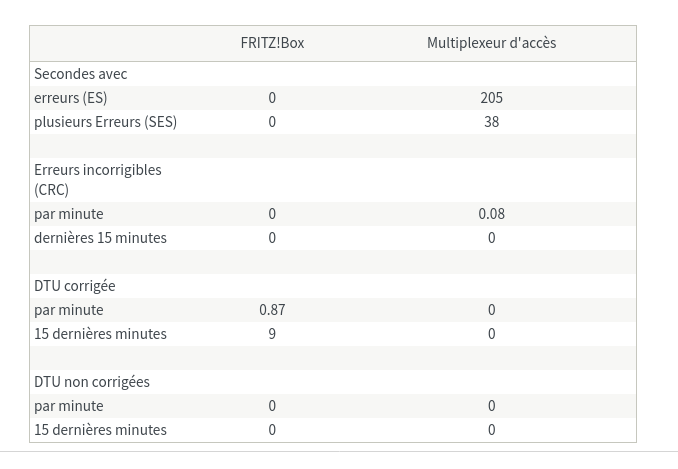Viewport: 678px width, 469px height.
Task: Click the Erreurs incorrigibles (CRC) heading
Action: pyautogui.click(x=98, y=180)
